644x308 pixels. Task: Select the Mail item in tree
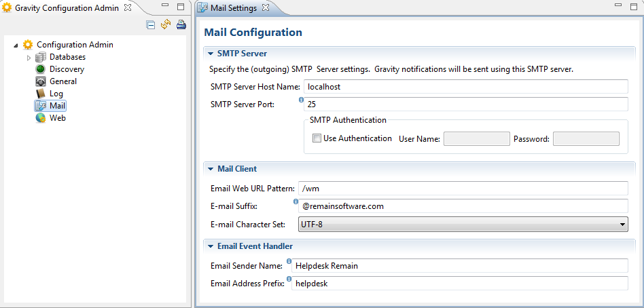click(x=57, y=106)
